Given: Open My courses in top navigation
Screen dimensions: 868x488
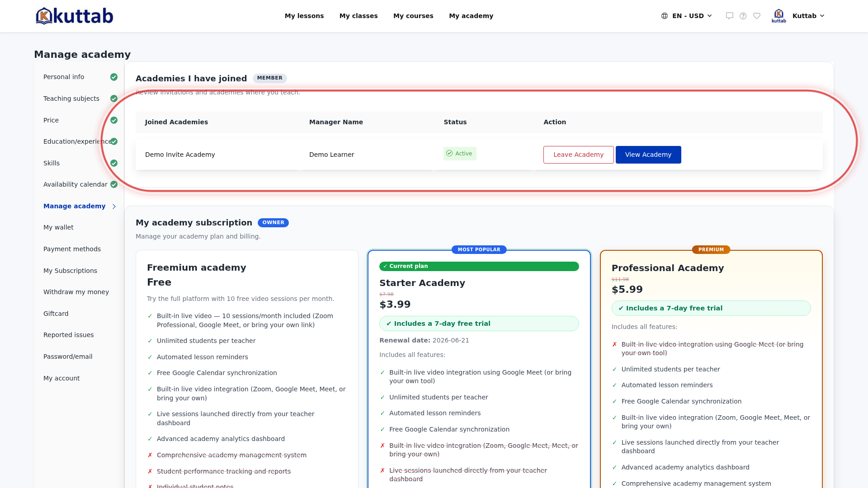Looking at the screenshot, I should click(x=413, y=16).
